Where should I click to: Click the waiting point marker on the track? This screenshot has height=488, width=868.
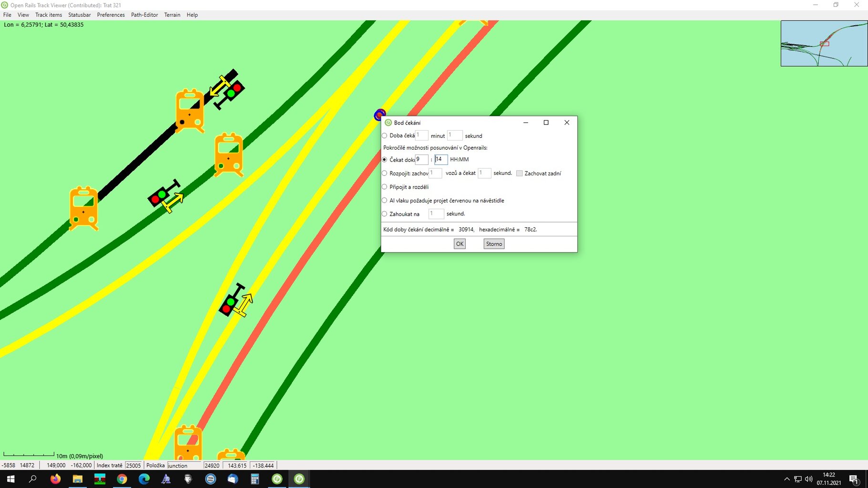379,115
